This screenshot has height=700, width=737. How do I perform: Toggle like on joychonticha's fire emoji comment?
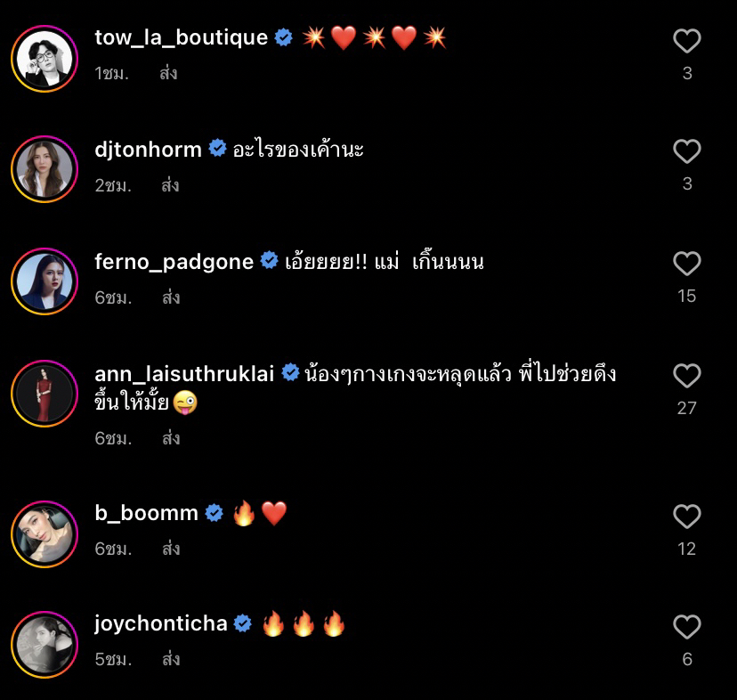point(686,625)
